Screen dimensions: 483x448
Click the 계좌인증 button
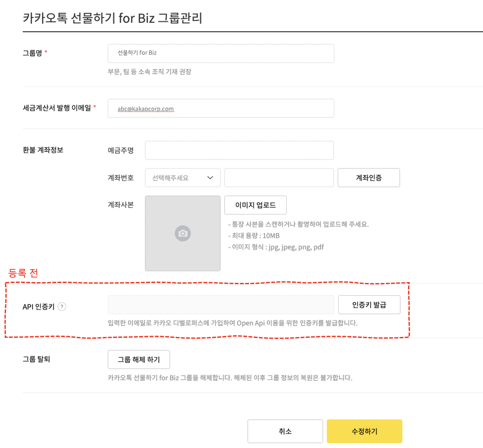pyautogui.click(x=369, y=177)
